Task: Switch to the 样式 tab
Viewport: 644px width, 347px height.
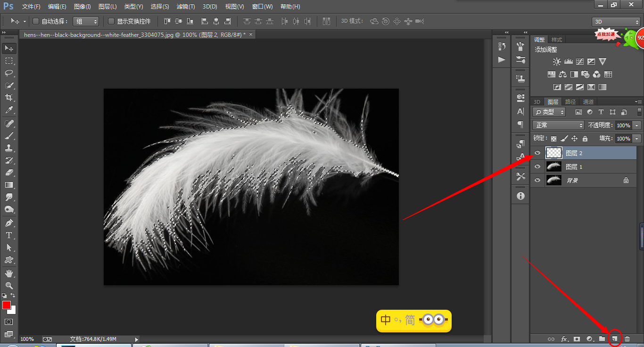Action: [x=557, y=40]
